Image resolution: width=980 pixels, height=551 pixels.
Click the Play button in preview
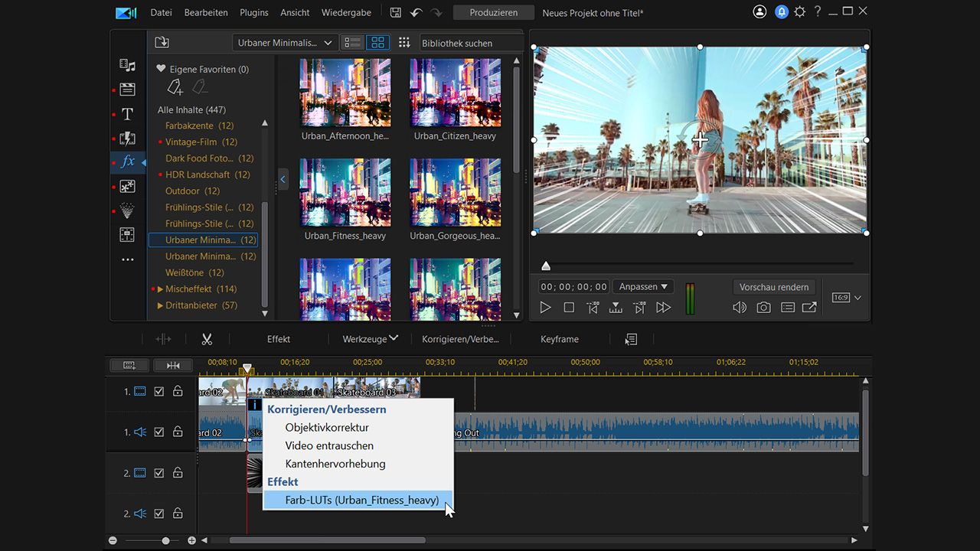coord(545,308)
